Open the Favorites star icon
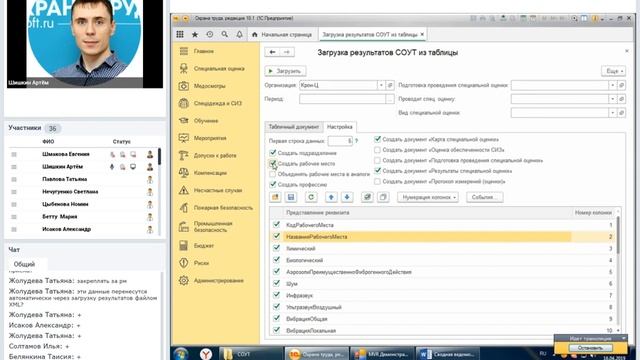640x360 pixels. 195,35
